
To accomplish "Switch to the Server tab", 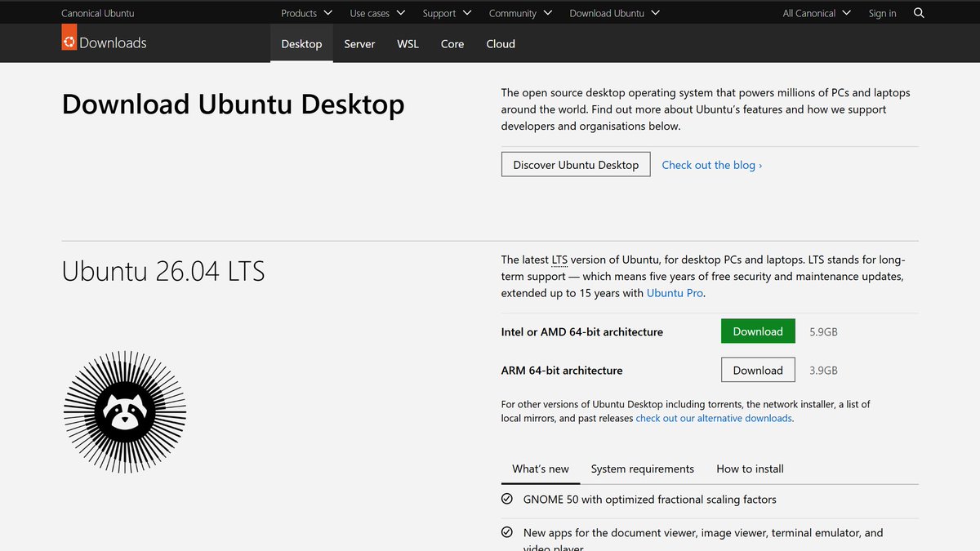I will (x=359, y=44).
